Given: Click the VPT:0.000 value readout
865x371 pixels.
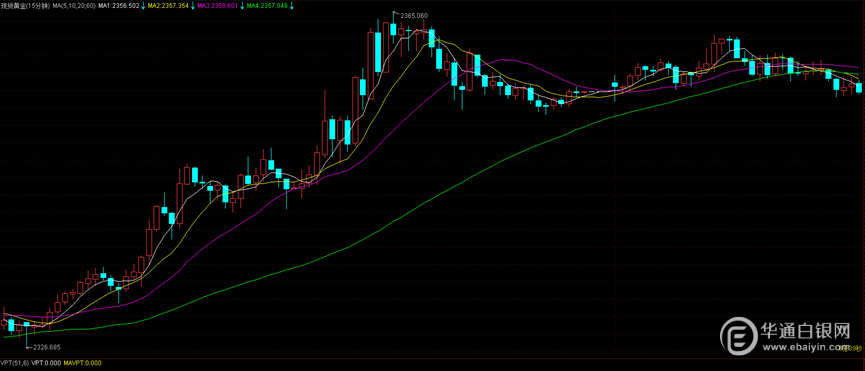Looking at the screenshot, I should click(46, 363).
